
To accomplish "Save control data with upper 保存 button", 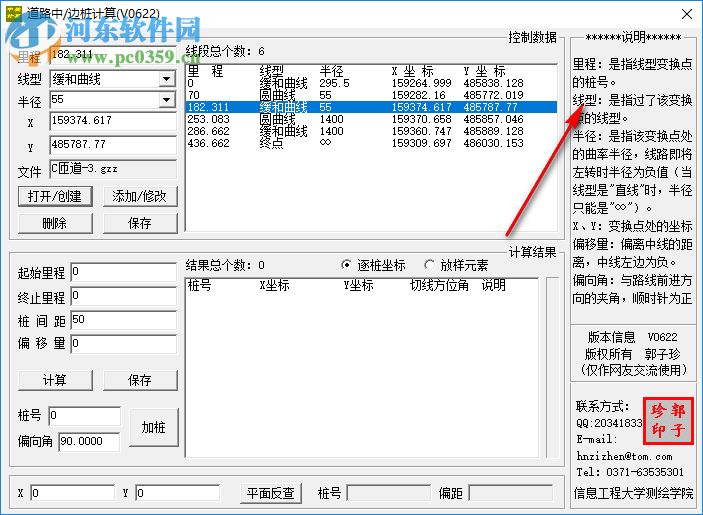I will pos(140,223).
